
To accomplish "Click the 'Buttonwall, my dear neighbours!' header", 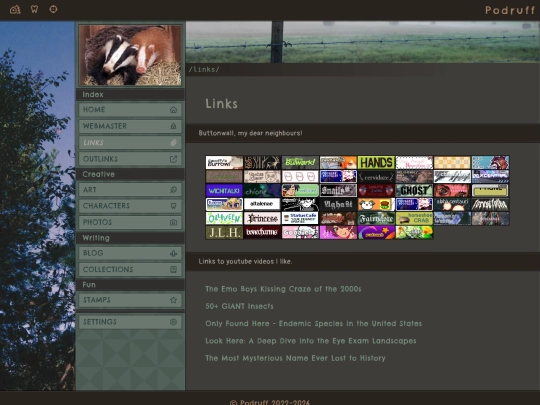I will tap(250, 133).
